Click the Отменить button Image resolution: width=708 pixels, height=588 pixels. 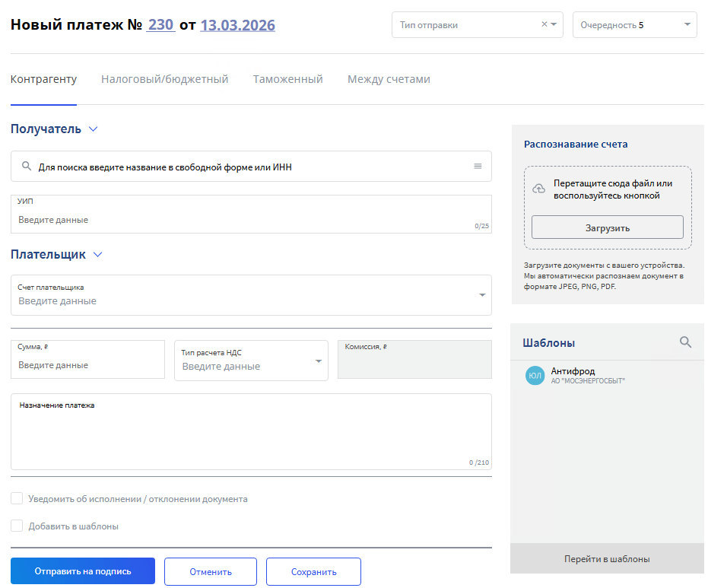pos(211,571)
